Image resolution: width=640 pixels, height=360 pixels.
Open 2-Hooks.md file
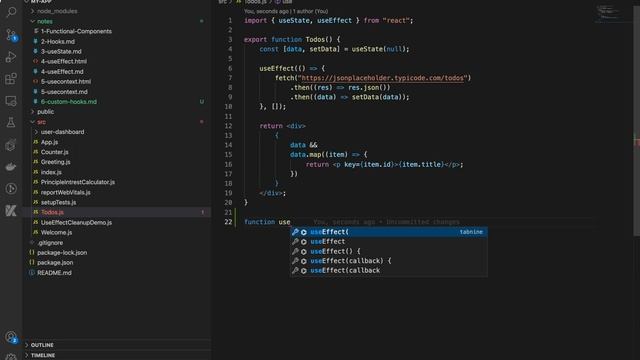click(58, 41)
